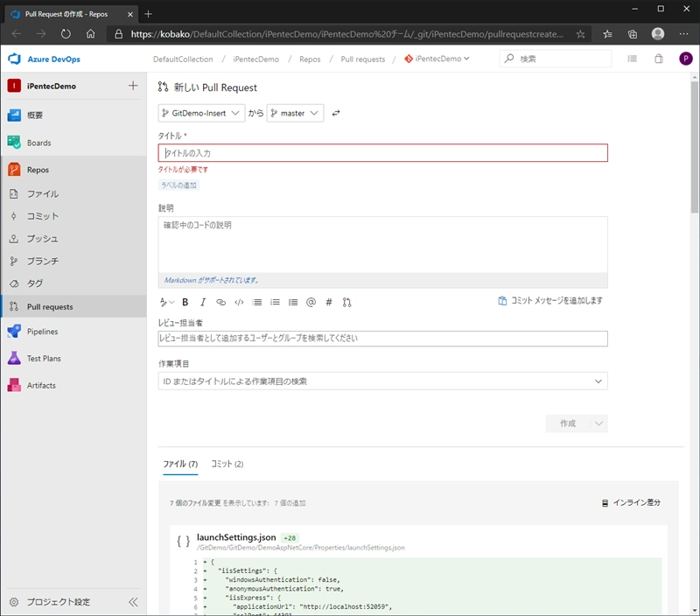Go to iPentecDemo breadcrumb
The width and height of the screenshot is (700, 616).
[255, 59]
